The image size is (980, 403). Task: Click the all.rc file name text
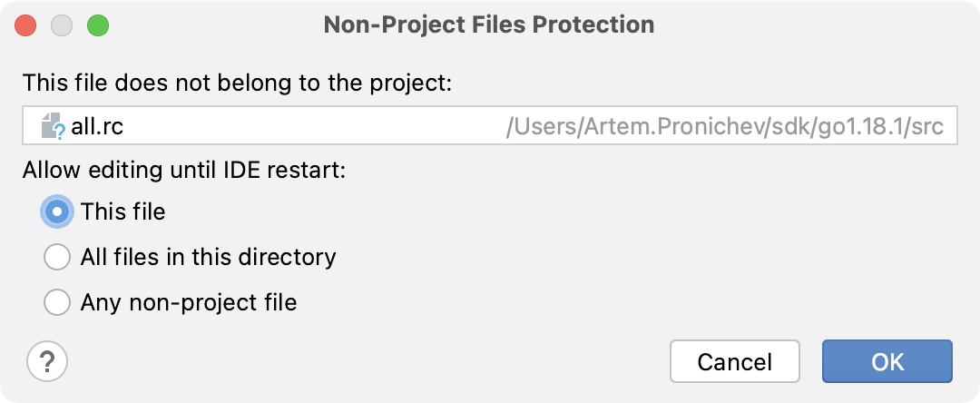pyautogui.click(x=97, y=126)
